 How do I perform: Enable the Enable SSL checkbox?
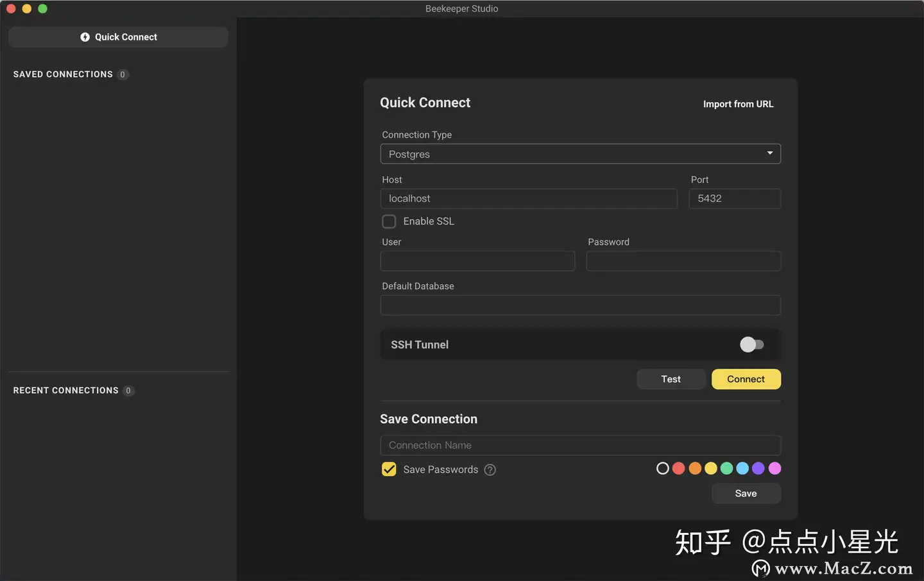389,222
